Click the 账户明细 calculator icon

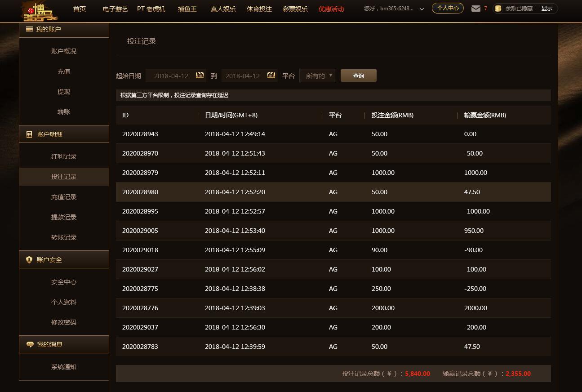point(29,134)
